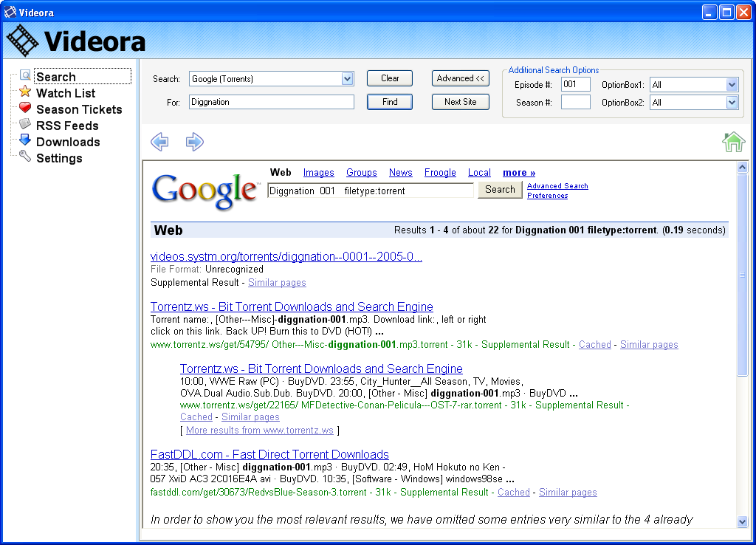
Task: Expand the OptionBox2 dropdown
Action: tap(732, 102)
